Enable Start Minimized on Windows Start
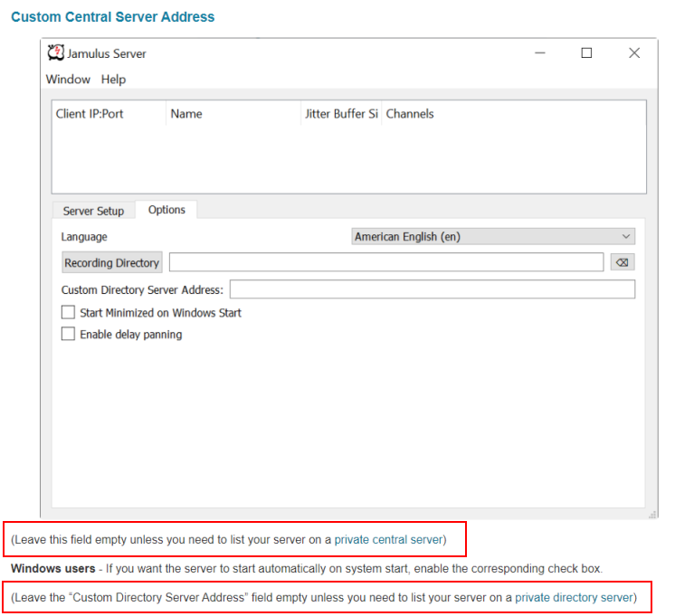Screen dimensions: 675x616 tap(68, 312)
